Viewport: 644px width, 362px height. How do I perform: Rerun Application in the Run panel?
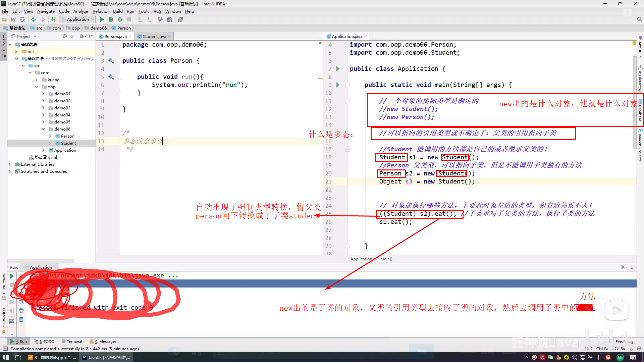pos(12,276)
